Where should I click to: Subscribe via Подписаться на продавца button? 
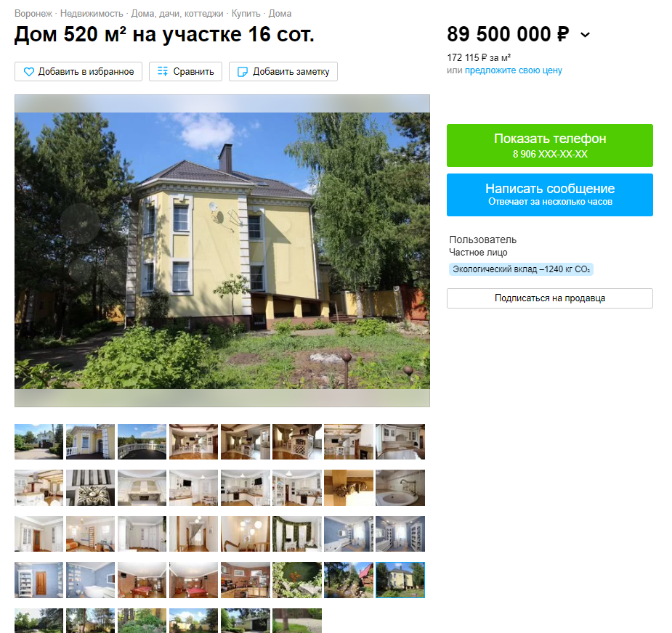coord(549,298)
